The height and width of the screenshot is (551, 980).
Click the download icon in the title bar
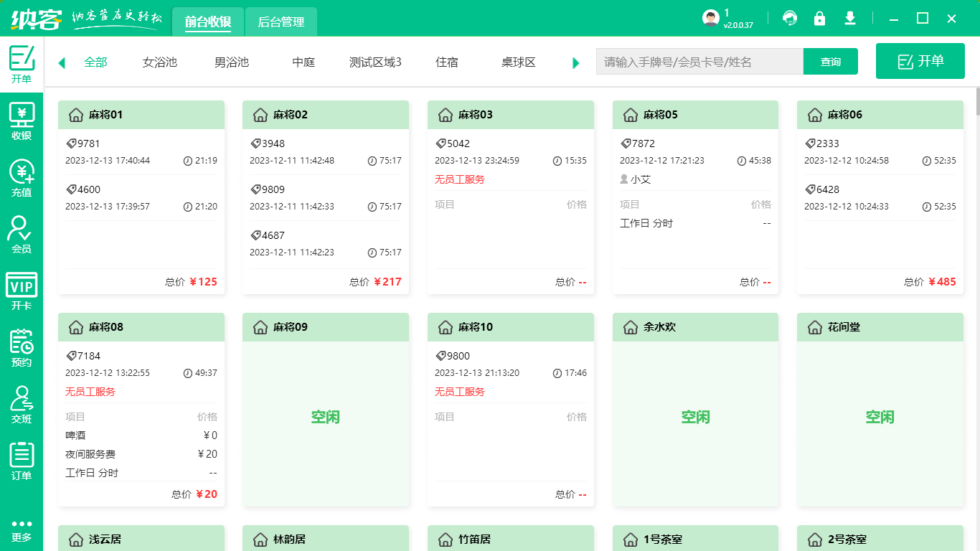tap(850, 18)
